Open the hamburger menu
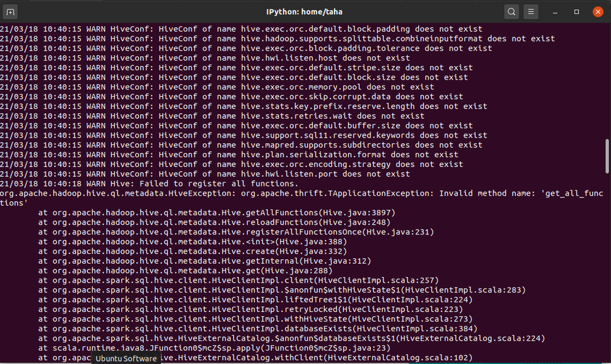The image size is (611, 364). point(531,12)
